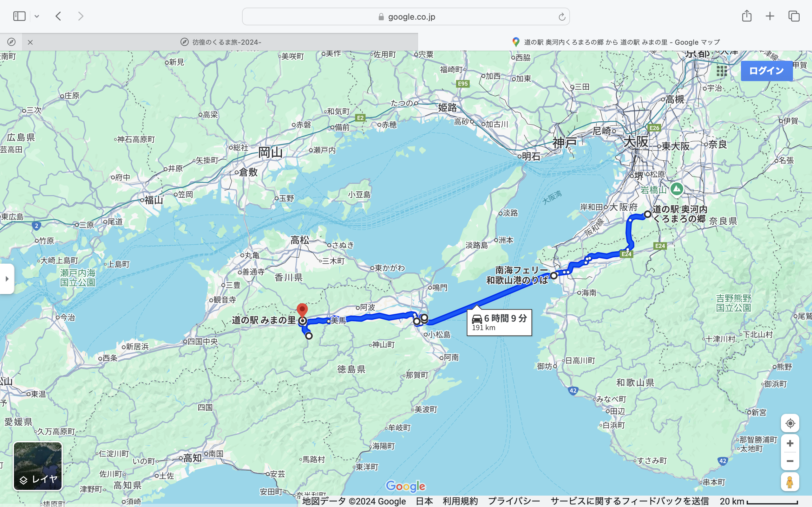Toggle the レイヤ satellite layer thumbnail
The width and height of the screenshot is (812, 507).
point(37,466)
